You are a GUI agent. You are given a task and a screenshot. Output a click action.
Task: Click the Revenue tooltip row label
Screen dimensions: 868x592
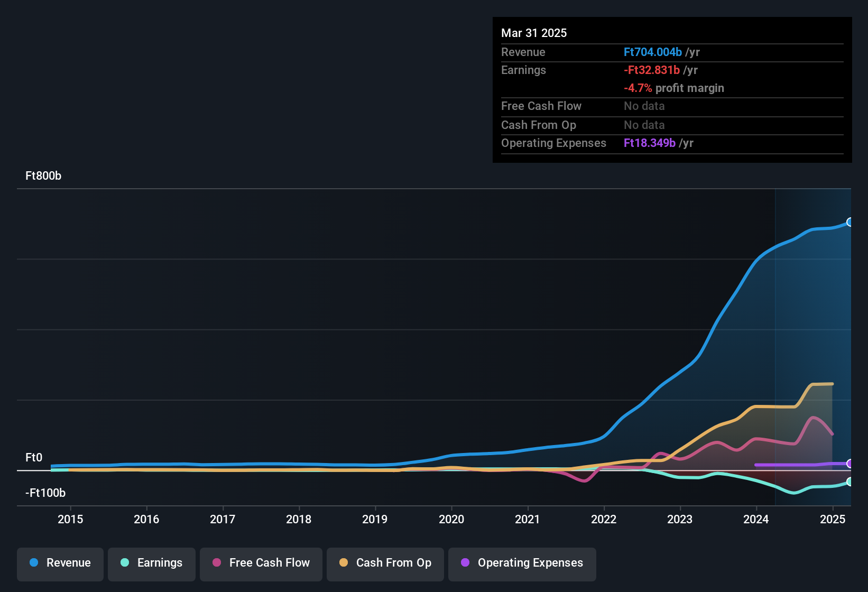(x=523, y=52)
